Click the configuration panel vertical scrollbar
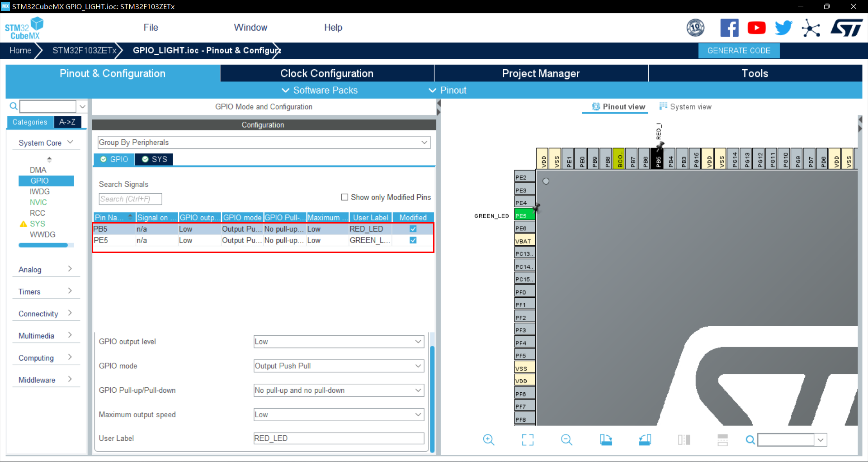Screen dimensions: 868x462 pos(432,398)
